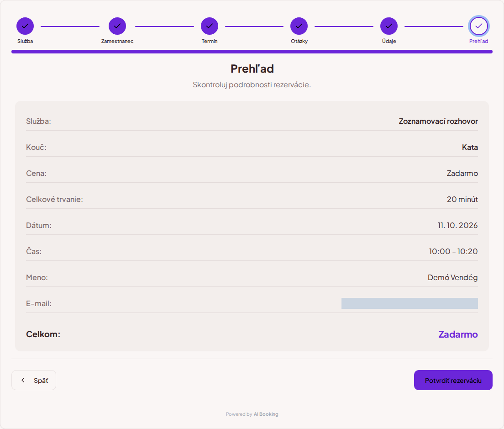Image resolution: width=504 pixels, height=429 pixels.
Task: Click the Zamestnanec step checkmark circle
Action: point(117,26)
